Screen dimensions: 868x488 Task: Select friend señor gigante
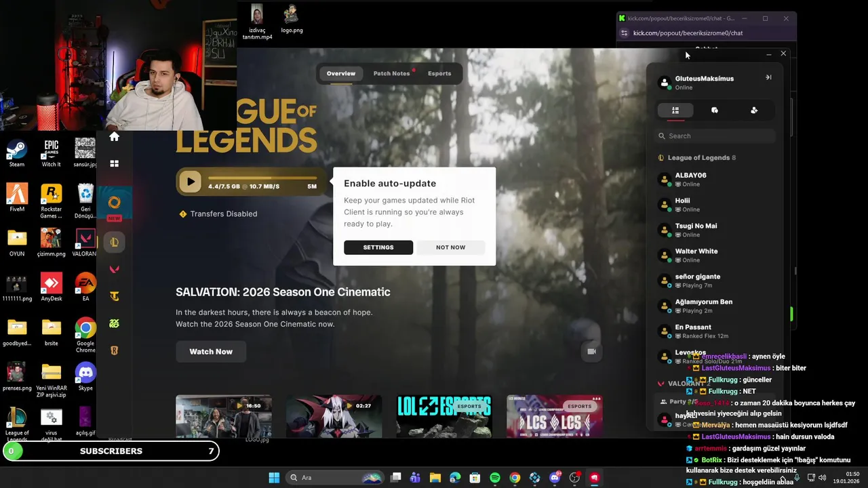coord(715,281)
